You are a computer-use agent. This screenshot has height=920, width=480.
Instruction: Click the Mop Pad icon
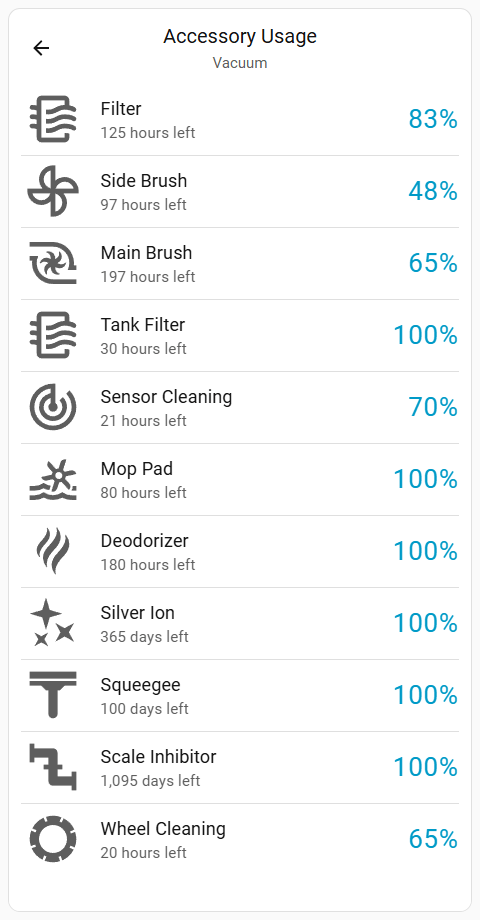click(x=53, y=479)
